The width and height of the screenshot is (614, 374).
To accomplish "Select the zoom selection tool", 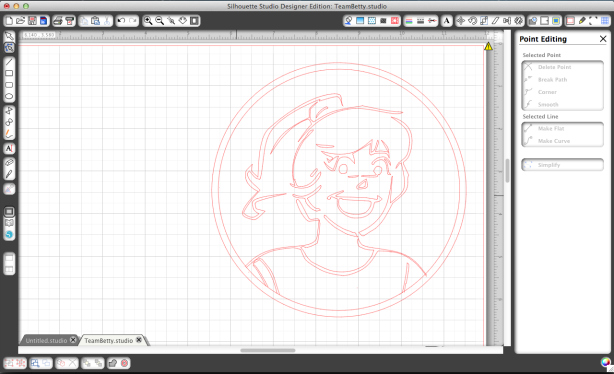I will pos(171,21).
